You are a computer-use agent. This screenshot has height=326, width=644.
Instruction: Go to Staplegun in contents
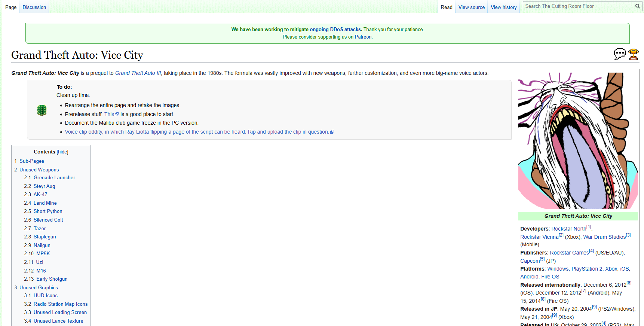(45, 237)
